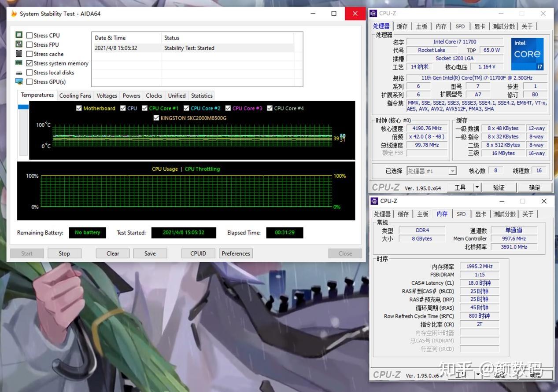Open the SPD tab in CPU-Z
The height and width of the screenshot is (392, 558).
click(460, 26)
